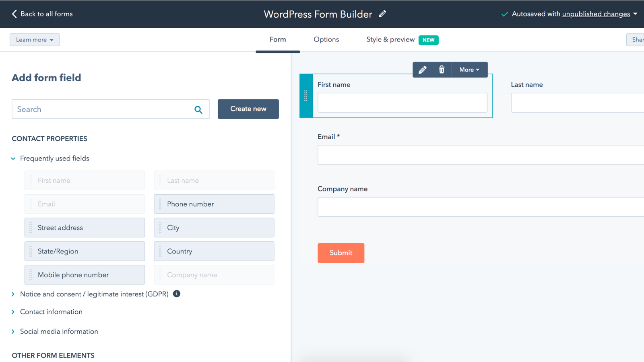Image resolution: width=644 pixels, height=362 pixels.
Task: Click the pencil icon beside form title
Action: coord(382,14)
